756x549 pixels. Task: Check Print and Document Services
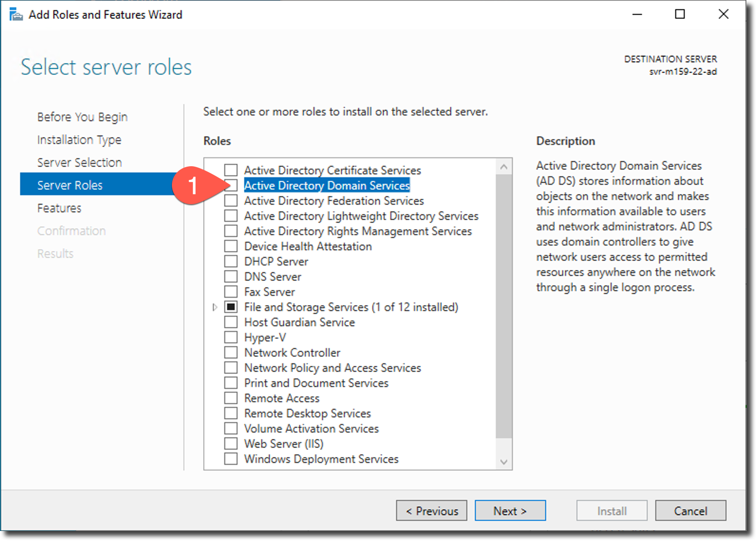tap(231, 383)
